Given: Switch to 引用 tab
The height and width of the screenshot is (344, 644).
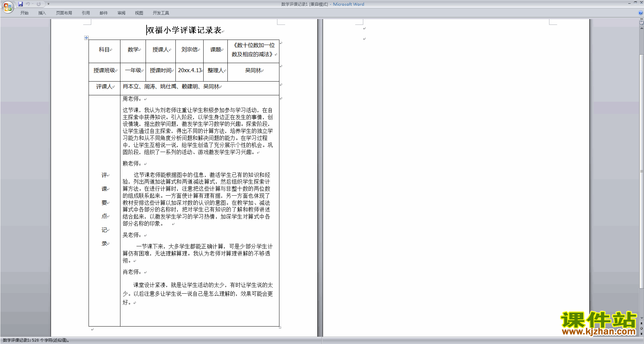Looking at the screenshot, I should tap(86, 13).
